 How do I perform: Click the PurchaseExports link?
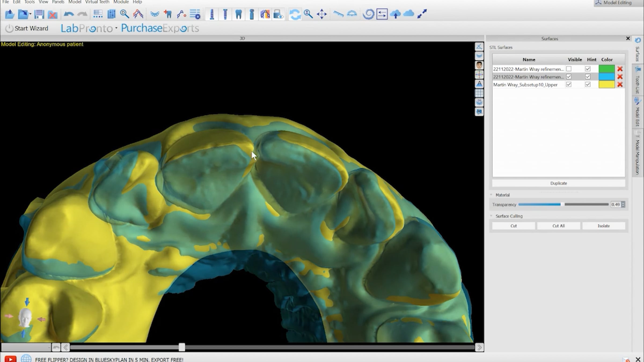(160, 28)
